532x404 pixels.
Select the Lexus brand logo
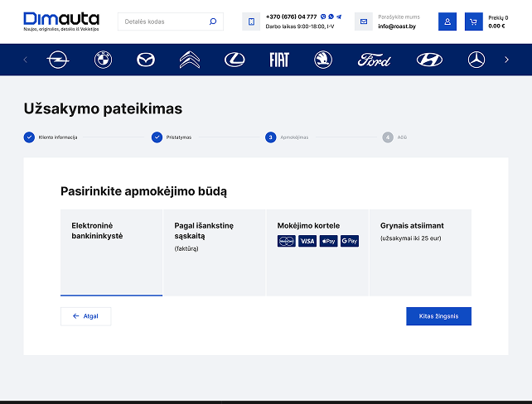[235, 60]
